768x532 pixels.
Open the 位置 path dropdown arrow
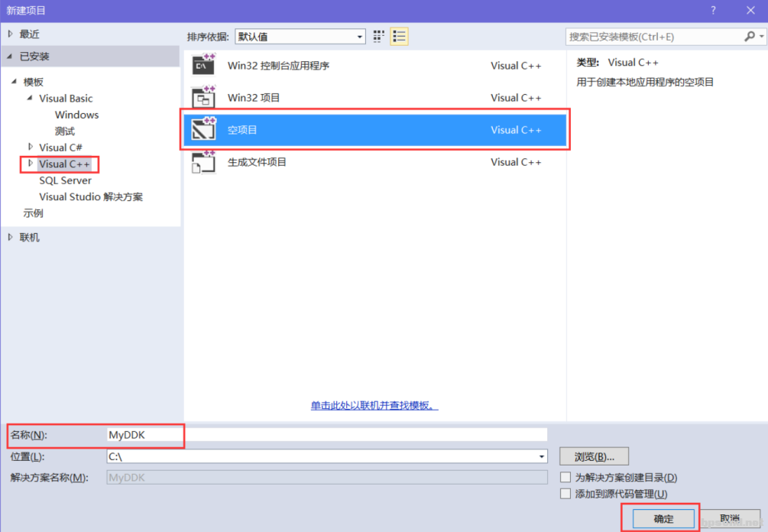[x=541, y=456]
